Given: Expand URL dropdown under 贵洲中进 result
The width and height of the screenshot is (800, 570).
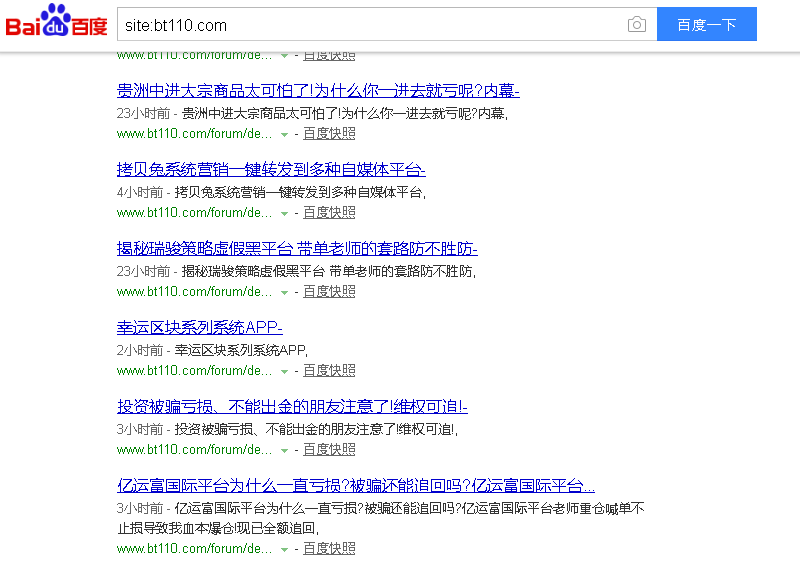Looking at the screenshot, I should pyautogui.click(x=284, y=135).
